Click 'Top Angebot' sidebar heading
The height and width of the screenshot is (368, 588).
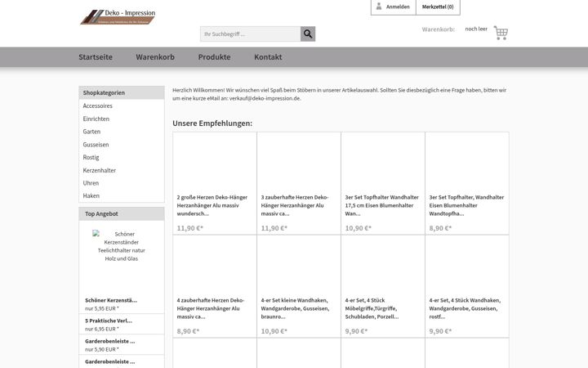coord(101,213)
